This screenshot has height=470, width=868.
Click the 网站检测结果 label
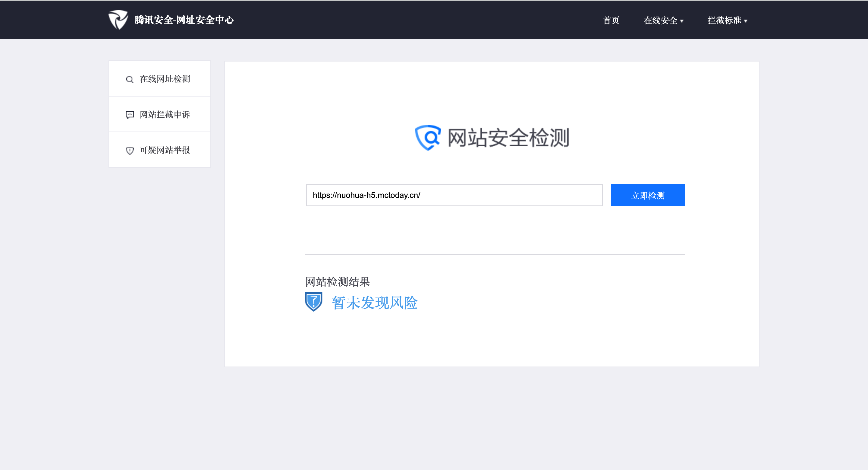click(337, 281)
